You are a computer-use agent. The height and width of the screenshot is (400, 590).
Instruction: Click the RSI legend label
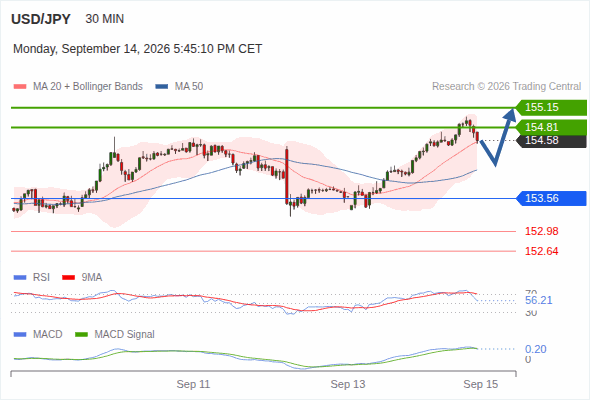(41, 278)
